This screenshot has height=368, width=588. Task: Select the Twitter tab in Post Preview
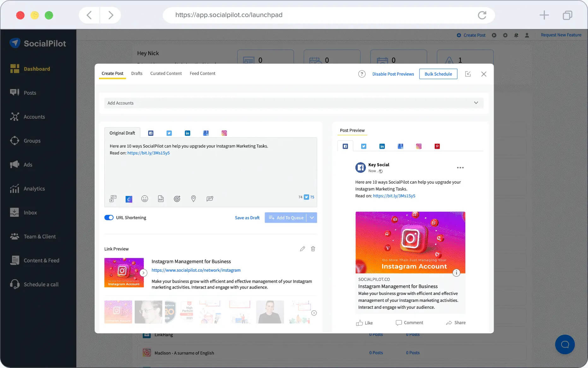coord(363,146)
